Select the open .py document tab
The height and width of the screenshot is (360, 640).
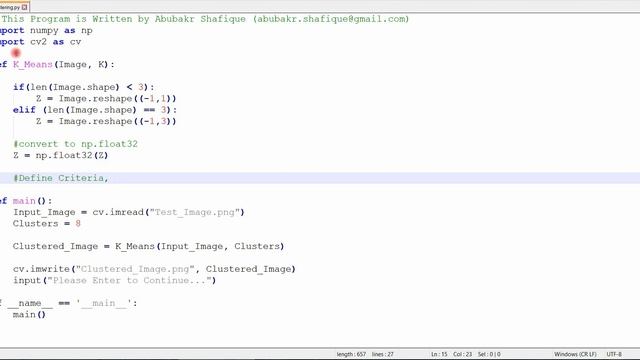tap(14, 7)
